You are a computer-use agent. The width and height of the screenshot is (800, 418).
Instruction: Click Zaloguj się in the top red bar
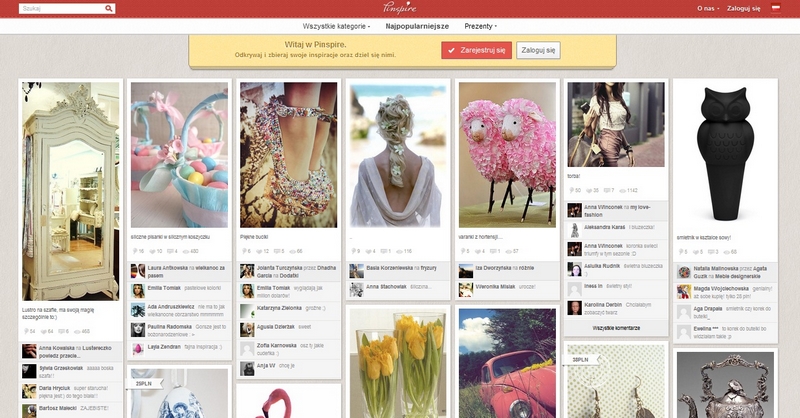(743, 8)
